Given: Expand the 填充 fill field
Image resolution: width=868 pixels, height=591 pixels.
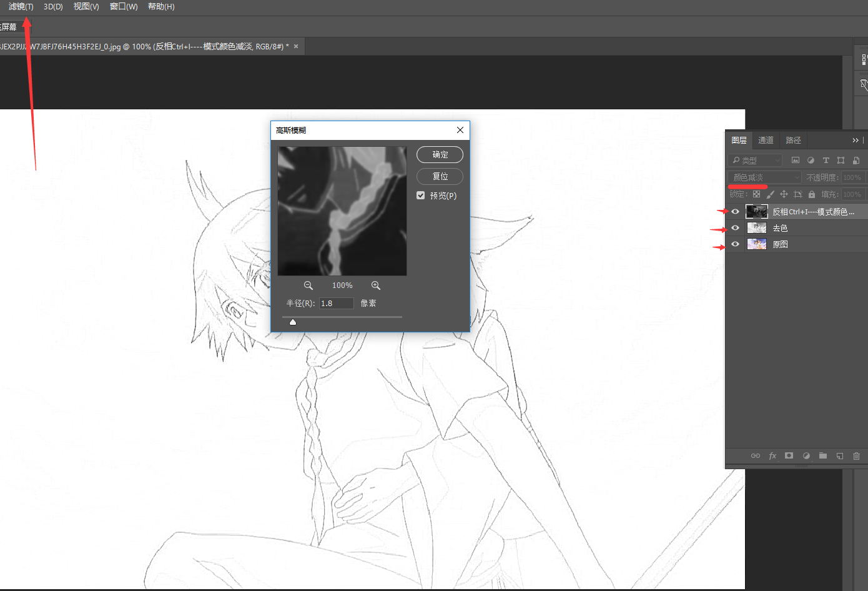Looking at the screenshot, I should click(853, 194).
